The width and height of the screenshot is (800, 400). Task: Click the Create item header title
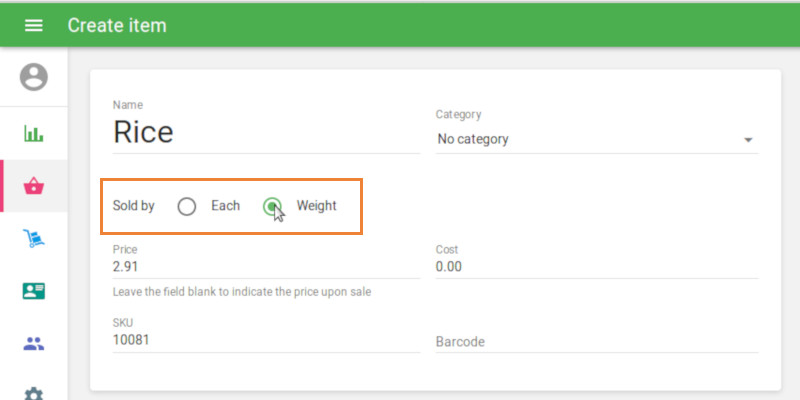117,25
